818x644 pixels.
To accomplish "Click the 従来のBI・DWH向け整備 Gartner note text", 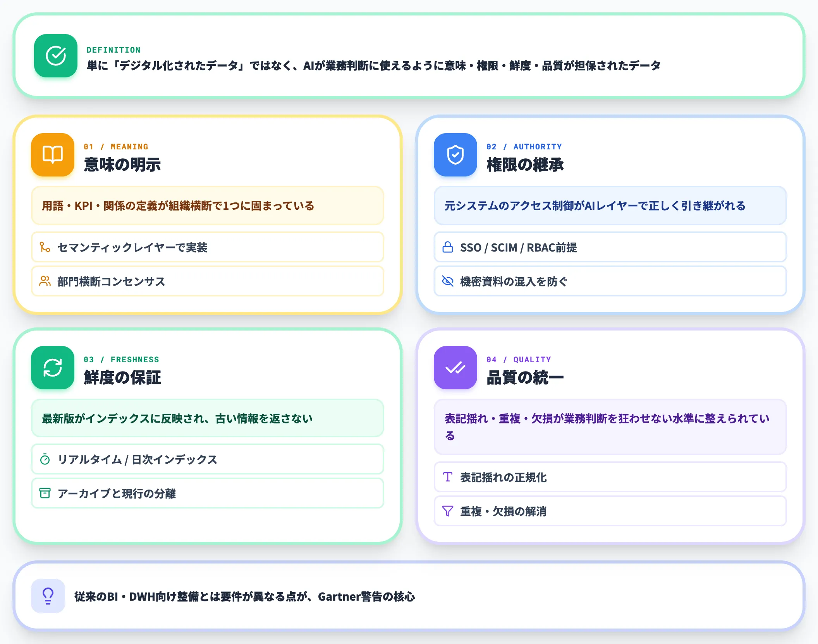I will coord(245,596).
